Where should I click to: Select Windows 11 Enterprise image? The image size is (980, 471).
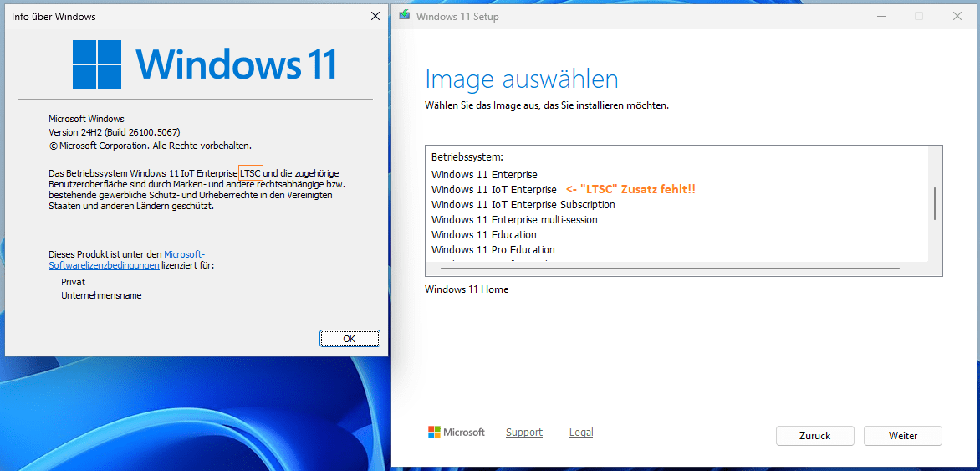[x=484, y=175]
